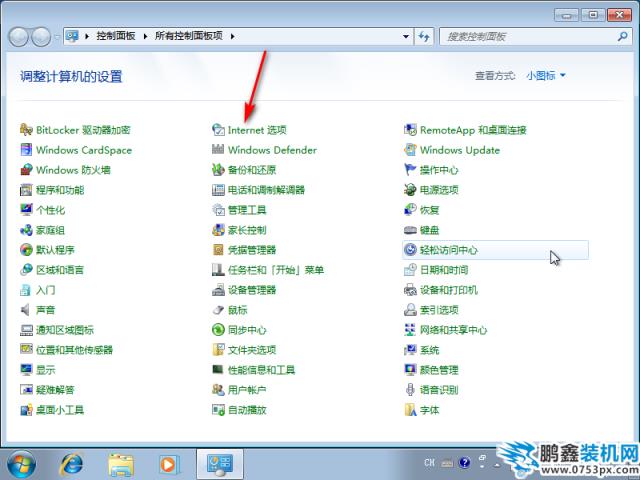
Task: Open 位置和其他传感器 link
Action: coord(74,350)
